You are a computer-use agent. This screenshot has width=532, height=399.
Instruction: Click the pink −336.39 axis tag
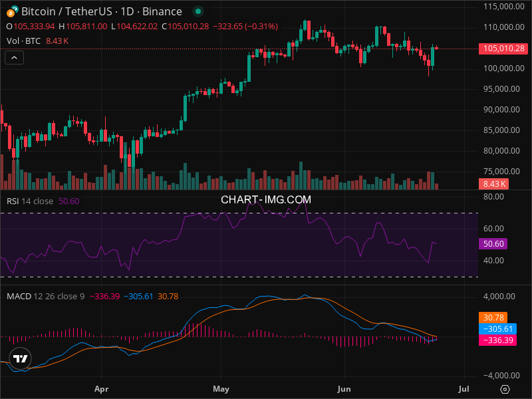click(497, 340)
